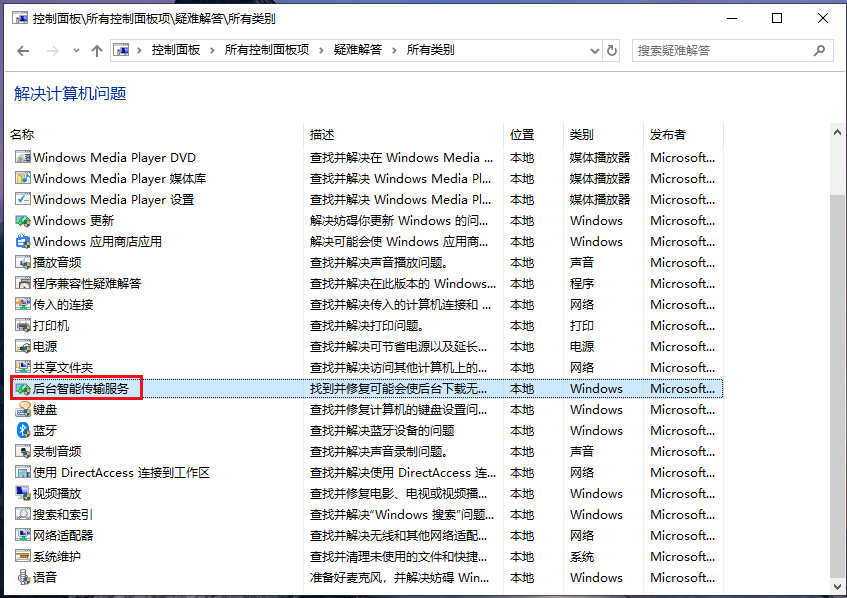Screen dimensions: 847x598
Task: Click the 视频播放 icon
Action: (23, 494)
